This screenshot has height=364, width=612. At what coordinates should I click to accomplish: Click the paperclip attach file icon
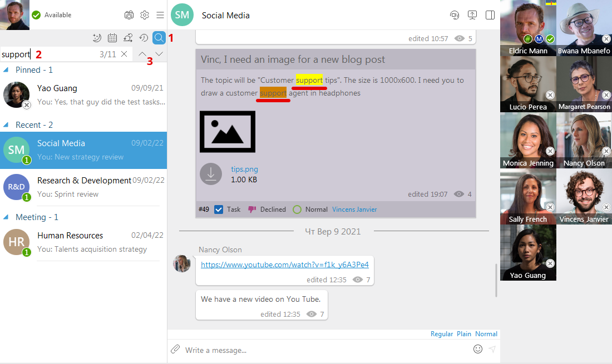pyautogui.click(x=175, y=349)
